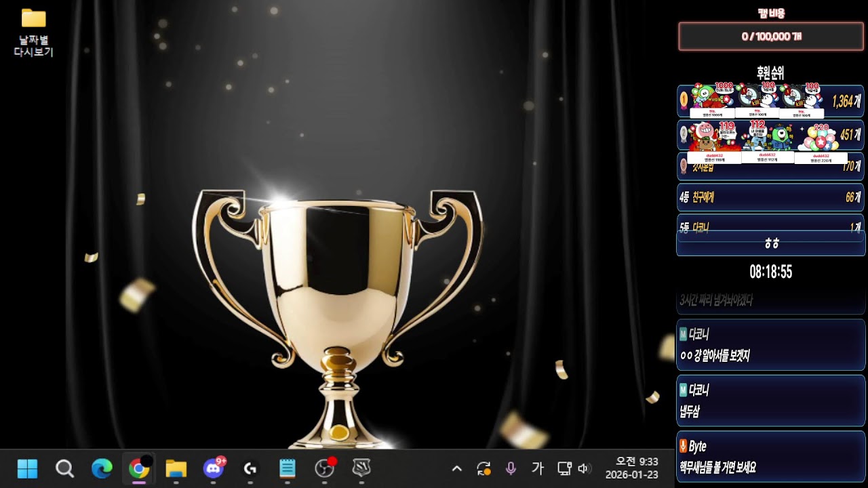Open the shield-shaped app taskbar icon

(361, 468)
